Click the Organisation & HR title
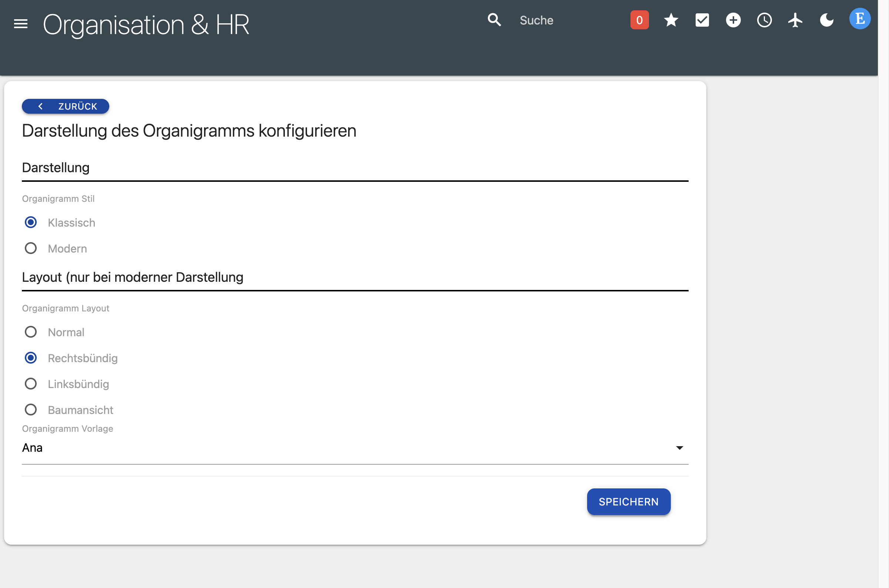The height and width of the screenshot is (588, 889). [146, 25]
